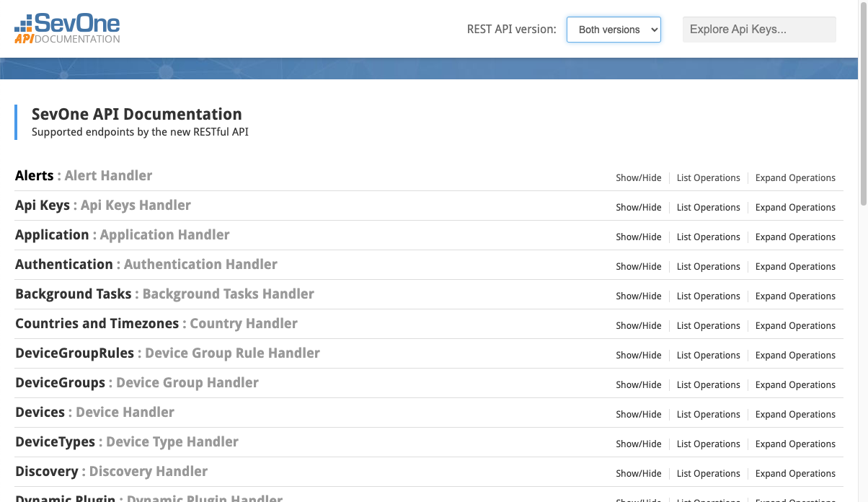List Operations for Discovery

709,473
